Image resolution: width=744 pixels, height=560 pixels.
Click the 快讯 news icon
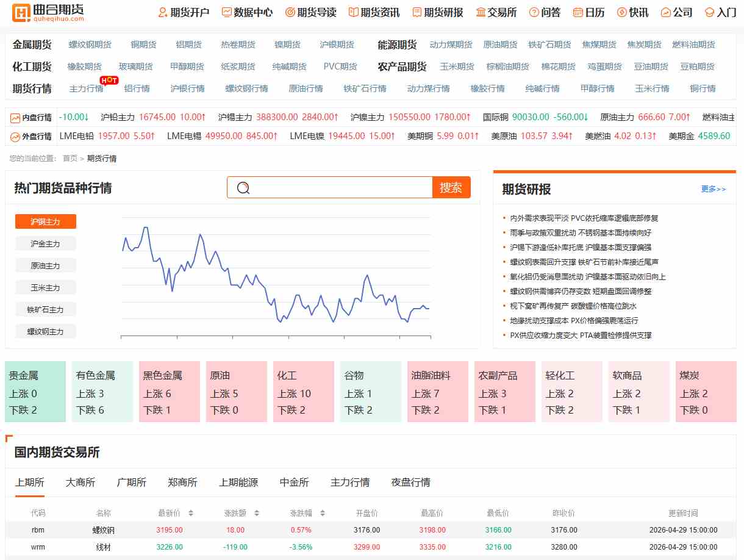621,12
